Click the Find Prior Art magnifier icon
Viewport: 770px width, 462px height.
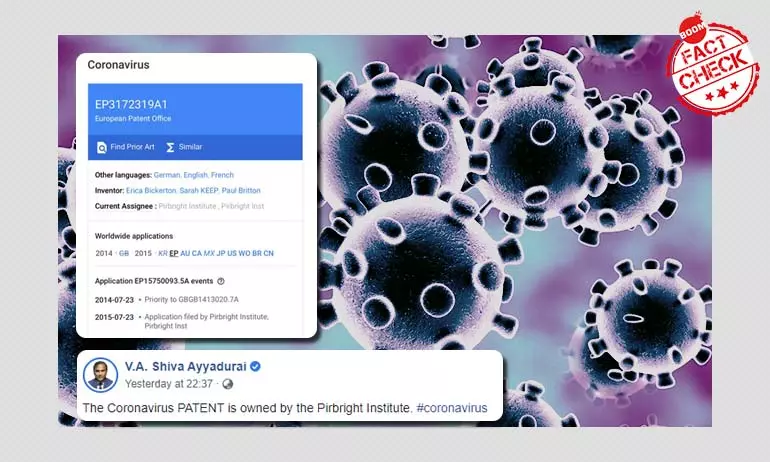click(x=102, y=147)
